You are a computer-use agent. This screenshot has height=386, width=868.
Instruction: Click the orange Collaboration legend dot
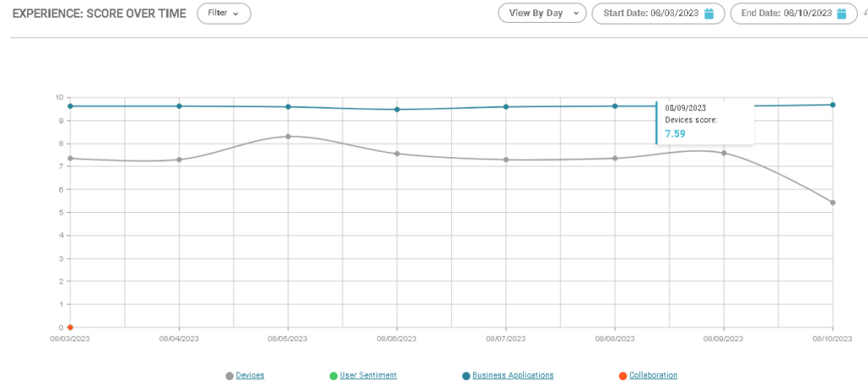pos(622,376)
